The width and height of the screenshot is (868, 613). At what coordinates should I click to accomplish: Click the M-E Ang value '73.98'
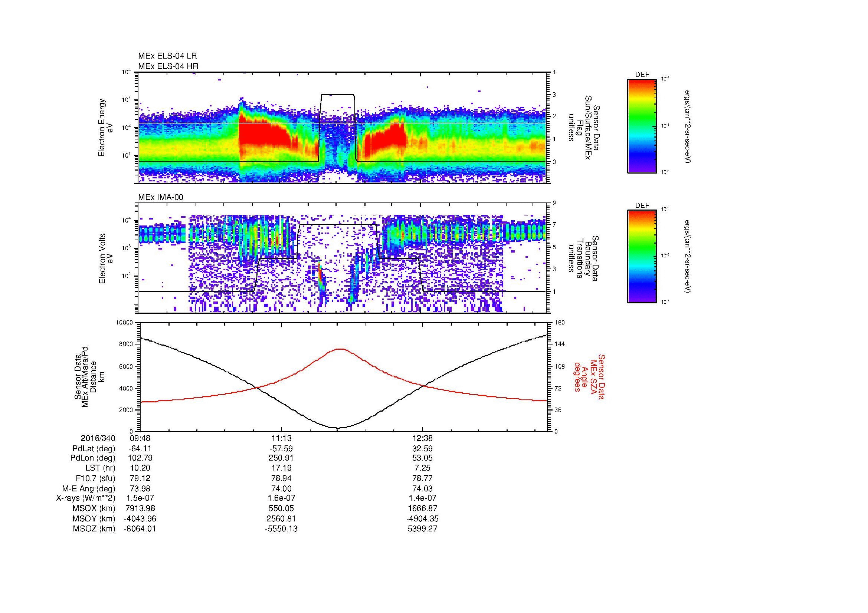point(140,489)
